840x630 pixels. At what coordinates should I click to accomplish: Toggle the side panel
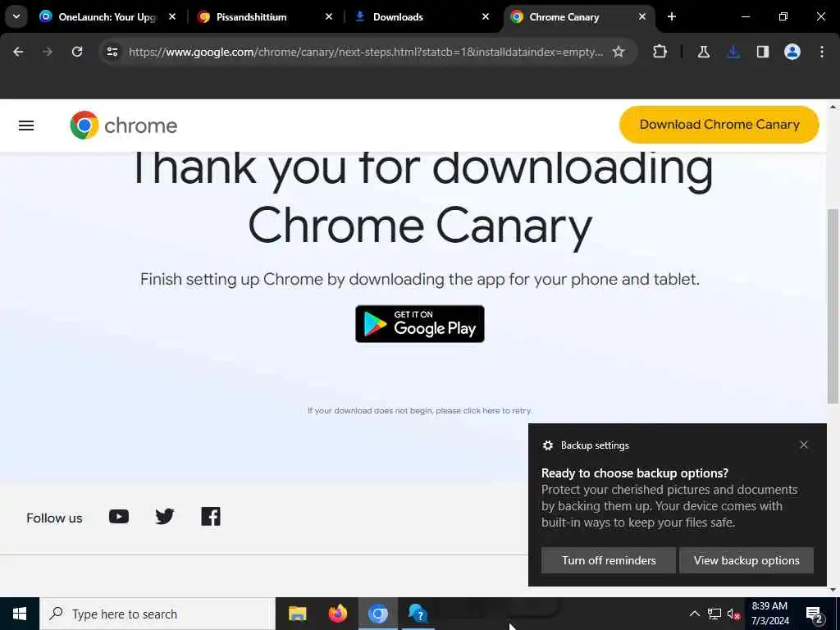763,52
